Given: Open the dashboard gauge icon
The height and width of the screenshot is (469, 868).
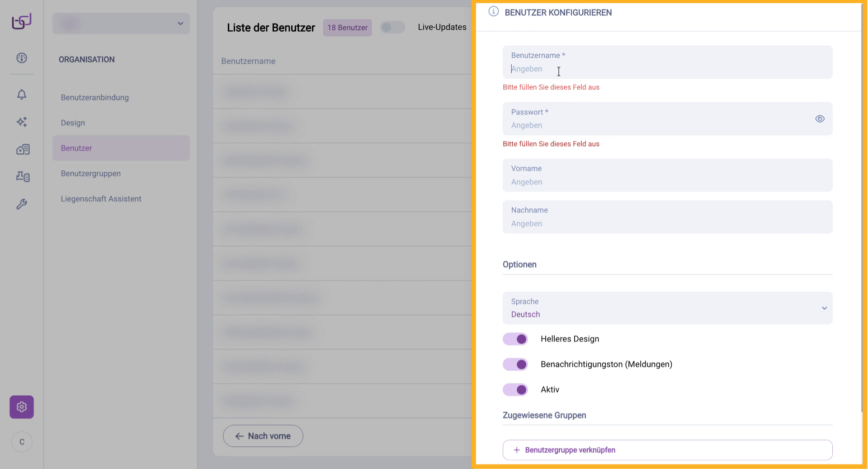Looking at the screenshot, I should pos(22,58).
